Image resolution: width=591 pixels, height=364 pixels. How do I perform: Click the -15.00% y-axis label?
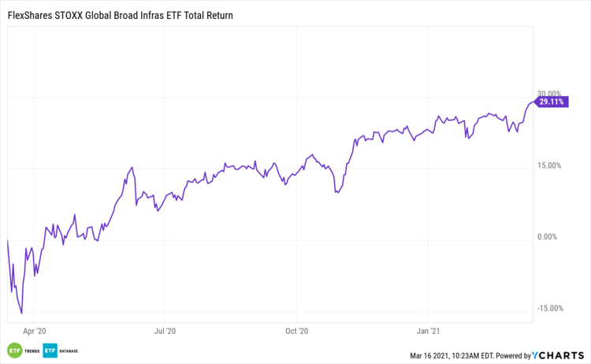tap(548, 308)
